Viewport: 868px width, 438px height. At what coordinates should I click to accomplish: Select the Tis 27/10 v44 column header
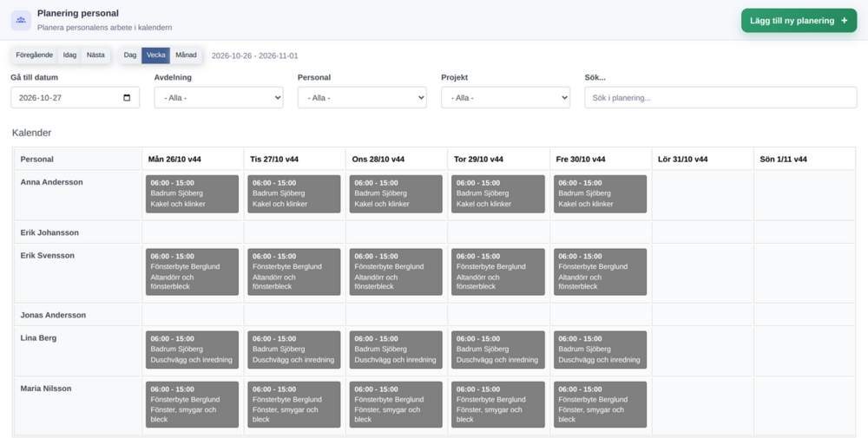click(x=294, y=160)
